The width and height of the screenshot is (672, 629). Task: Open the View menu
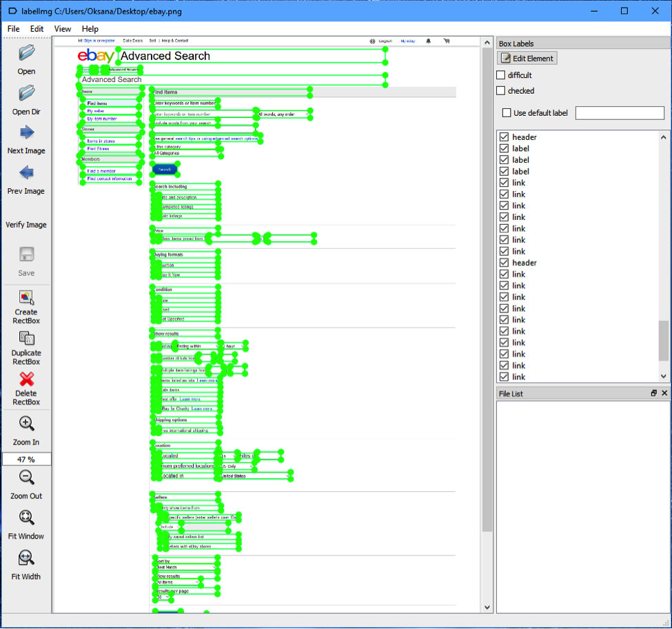(63, 29)
